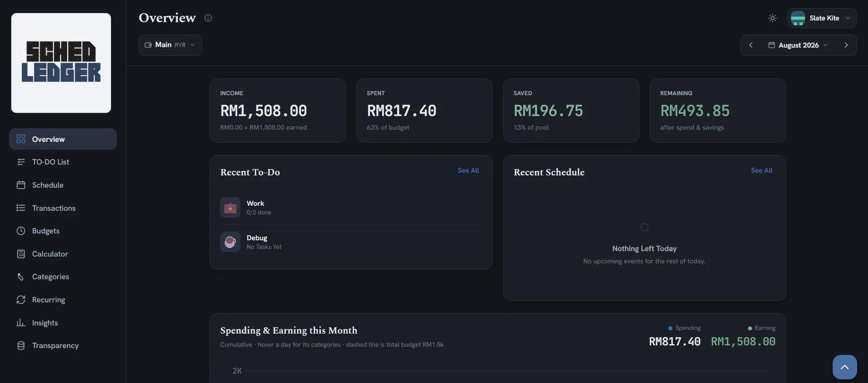Click the Slate Kite avatar image
This screenshot has width=868, height=383.
798,18
